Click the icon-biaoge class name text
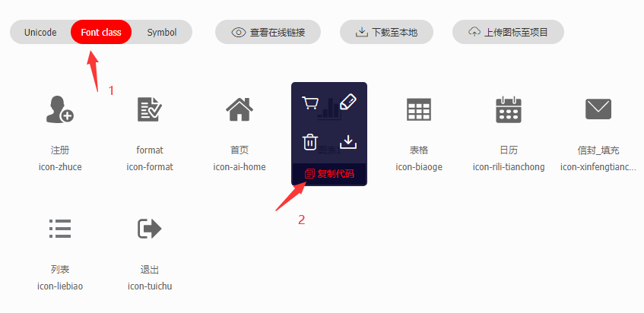 pos(419,167)
